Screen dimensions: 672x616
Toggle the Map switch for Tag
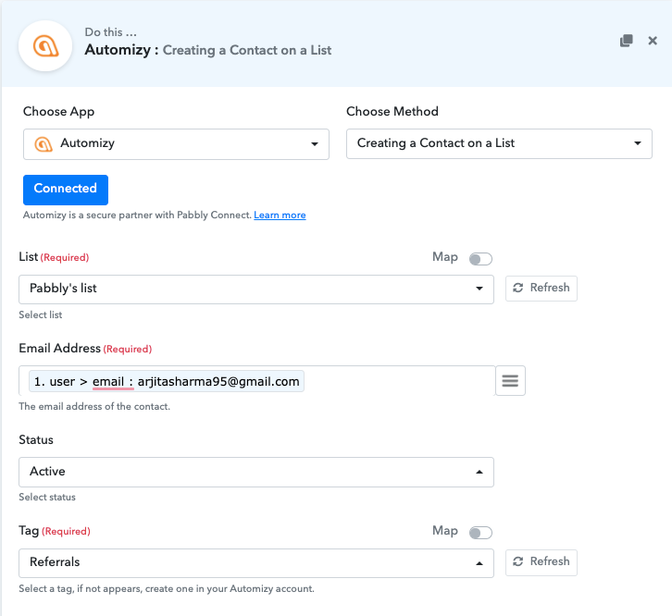[x=480, y=533]
